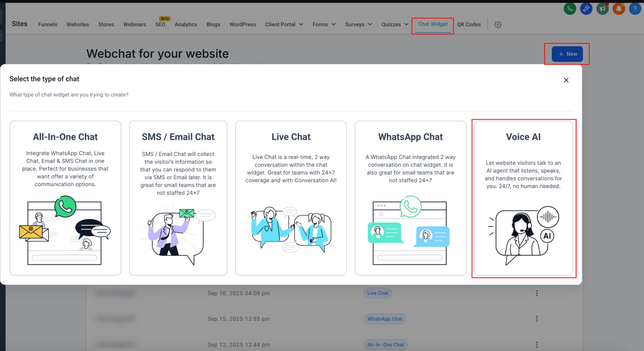Go to the Websites tab

pyautogui.click(x=78, y=25)
